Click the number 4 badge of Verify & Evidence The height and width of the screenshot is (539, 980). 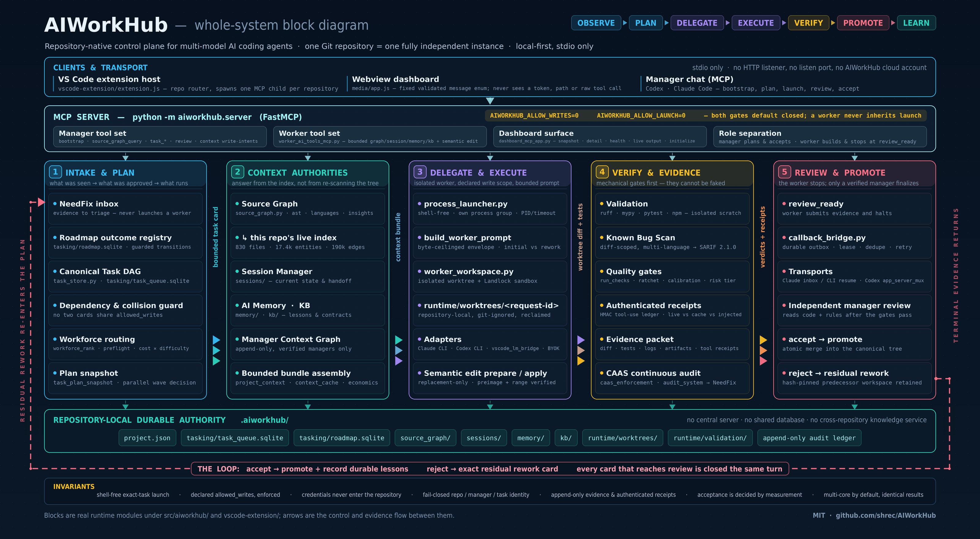coord(602,172)
